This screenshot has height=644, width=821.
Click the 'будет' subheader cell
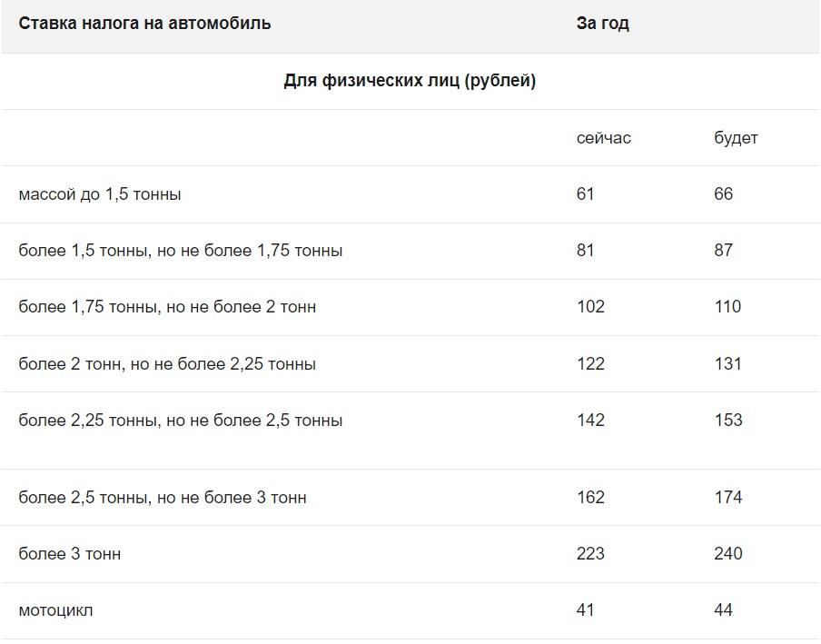tap(736, 138)
